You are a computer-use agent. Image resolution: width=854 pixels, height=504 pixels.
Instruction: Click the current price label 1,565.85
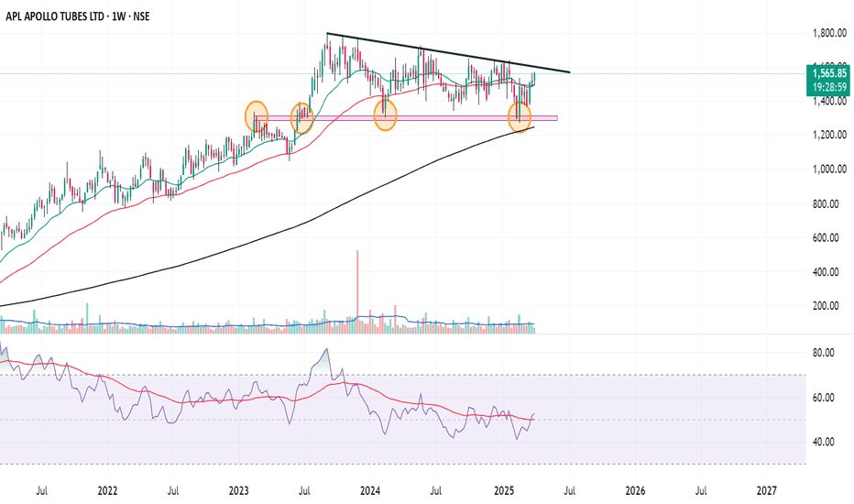point(829,73)
